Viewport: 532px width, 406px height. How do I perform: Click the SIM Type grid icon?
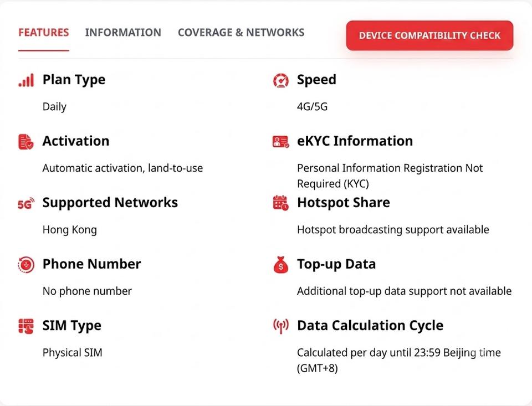point(26,326)
